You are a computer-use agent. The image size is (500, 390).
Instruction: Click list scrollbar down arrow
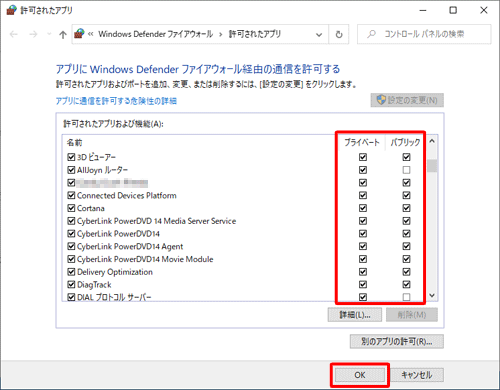(x=432, y=295)
